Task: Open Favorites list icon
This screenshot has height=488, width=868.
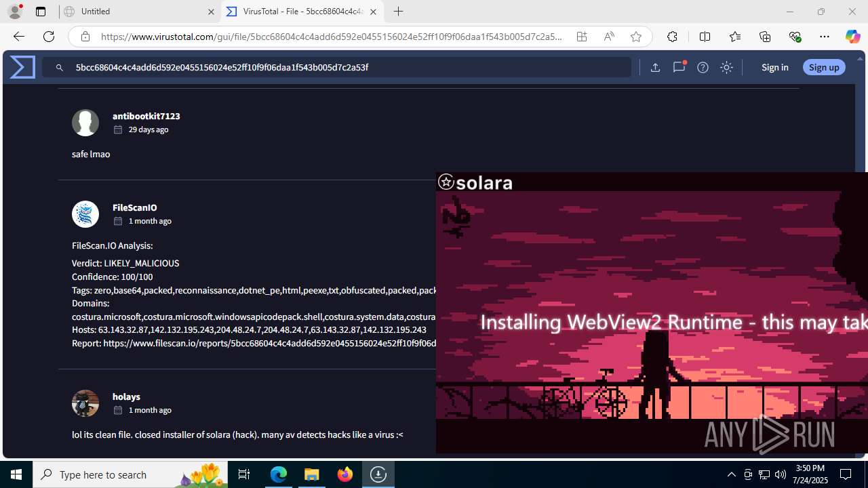Action: click(735, 37)
